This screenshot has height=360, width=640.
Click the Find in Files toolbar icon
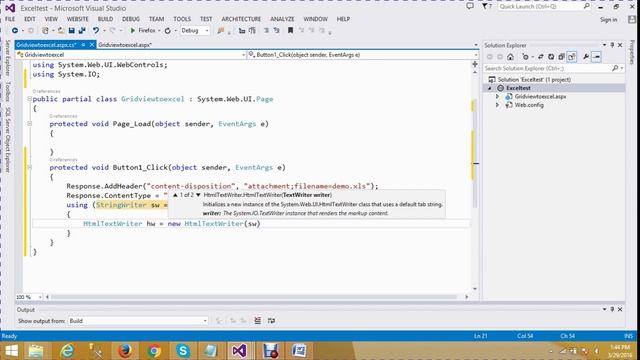click(x=221, y=31)
